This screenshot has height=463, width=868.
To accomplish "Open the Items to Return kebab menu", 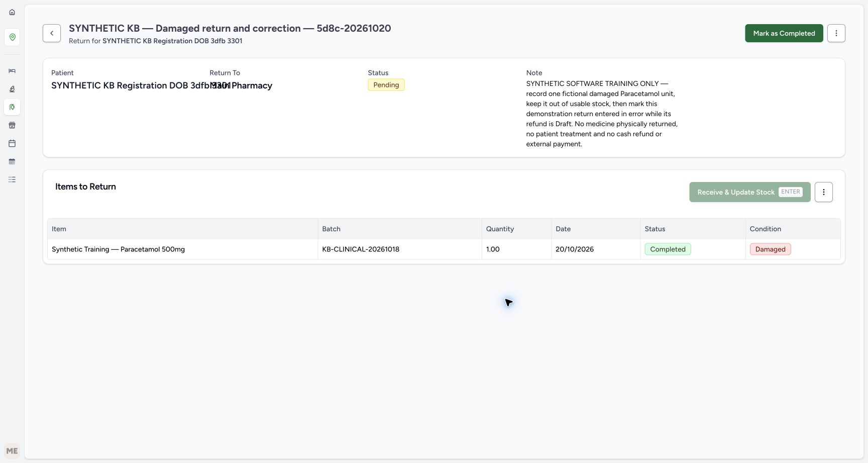I will [823, 192].
